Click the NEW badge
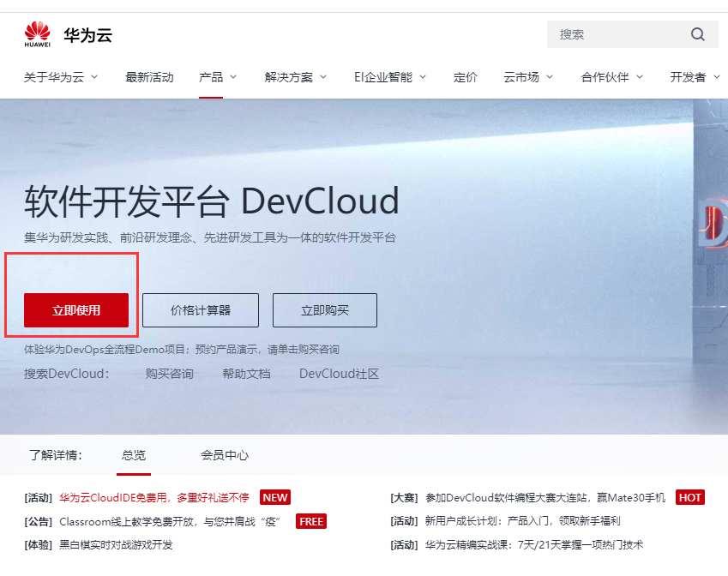 275,497
